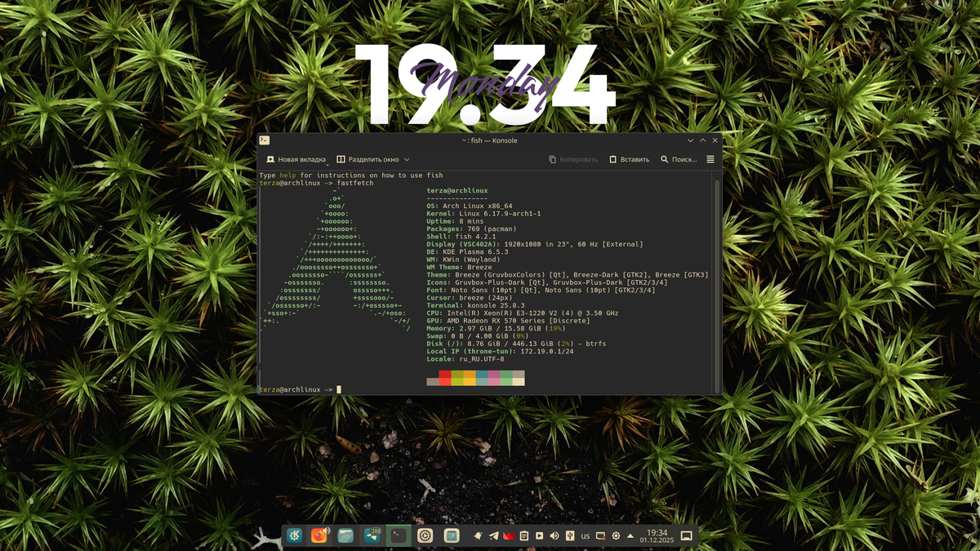Click desktop clock widget showing 19.34
The width and height of the screenshot is (980, 551).
tap(484, 85)
